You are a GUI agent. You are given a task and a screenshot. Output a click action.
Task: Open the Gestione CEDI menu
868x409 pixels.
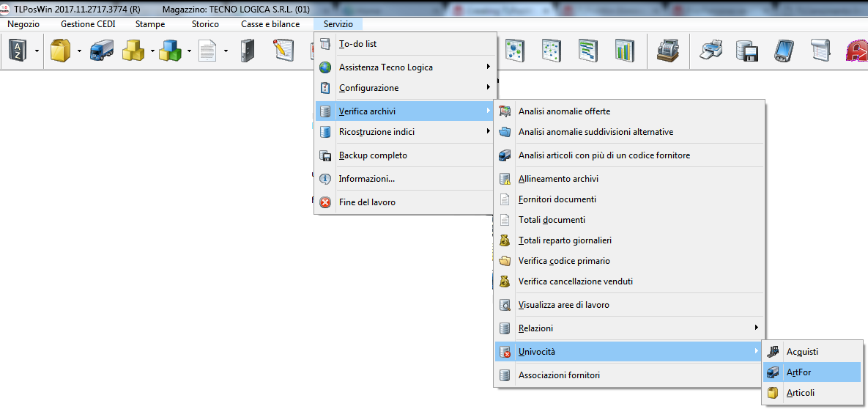point(88,24)
